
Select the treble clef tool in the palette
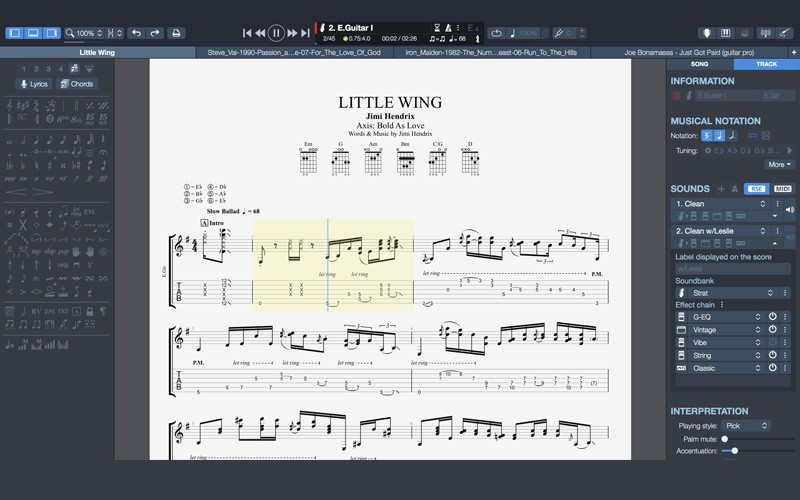(x=10, y=106)
